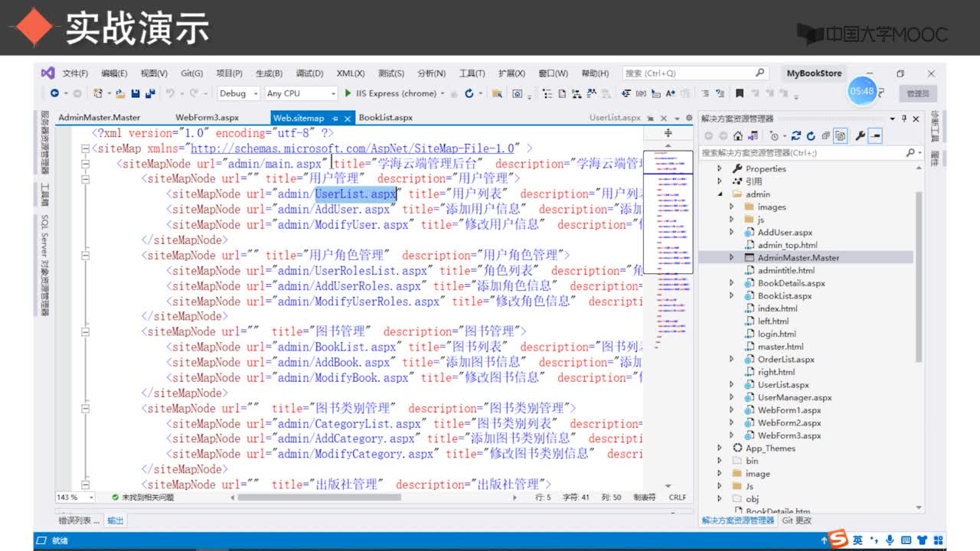Image resolution: width=980 pixels, height=551 pixels.
Task: Click the Home icon in Solution Explorer
Action: tap(737, 136)
